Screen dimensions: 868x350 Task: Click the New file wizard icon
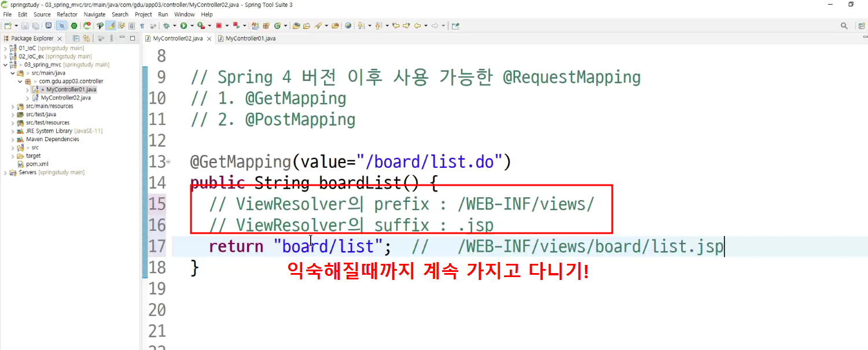click(x=8, y=25)
